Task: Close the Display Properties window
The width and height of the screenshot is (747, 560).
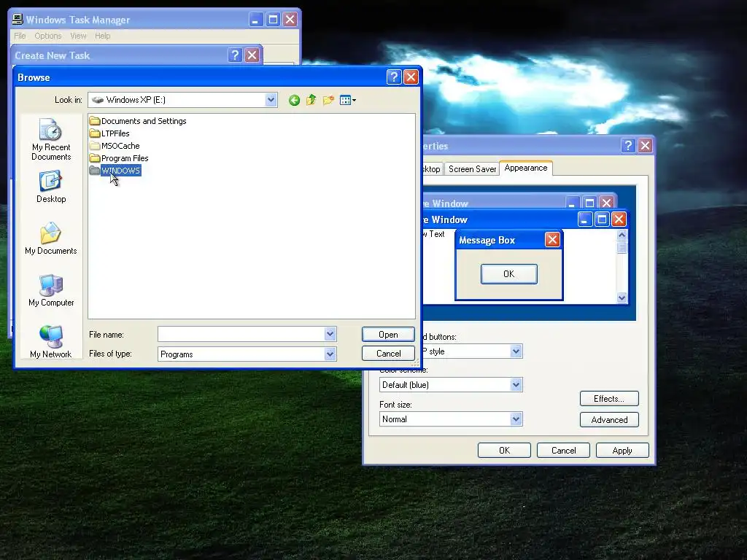Action: pyautogui.click(x=645, y=145)
